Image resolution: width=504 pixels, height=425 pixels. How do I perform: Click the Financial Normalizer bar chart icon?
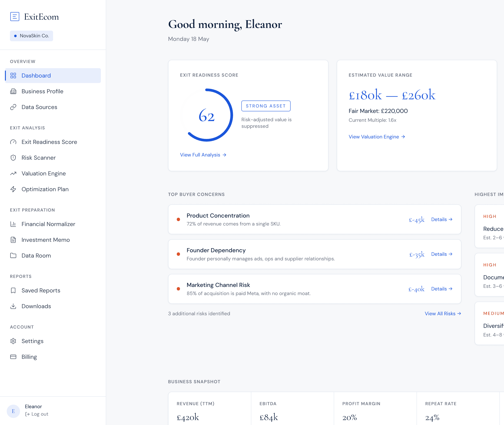pos(13,224)
